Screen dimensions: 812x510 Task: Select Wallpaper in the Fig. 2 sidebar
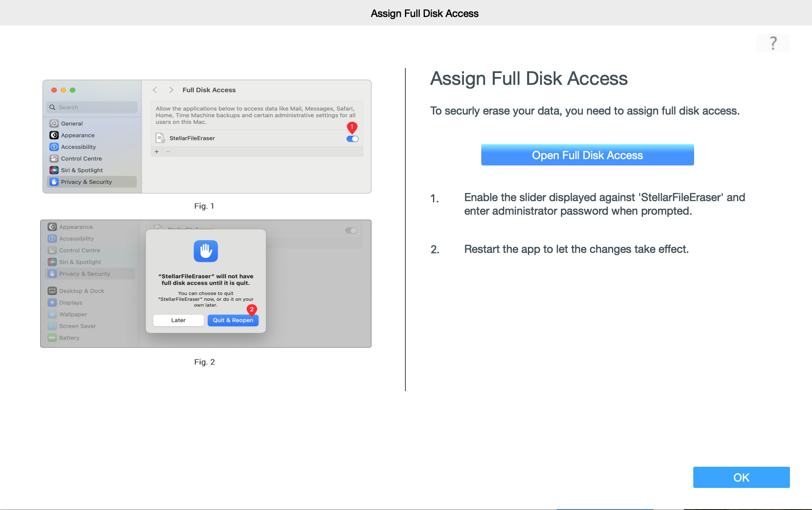90,314
